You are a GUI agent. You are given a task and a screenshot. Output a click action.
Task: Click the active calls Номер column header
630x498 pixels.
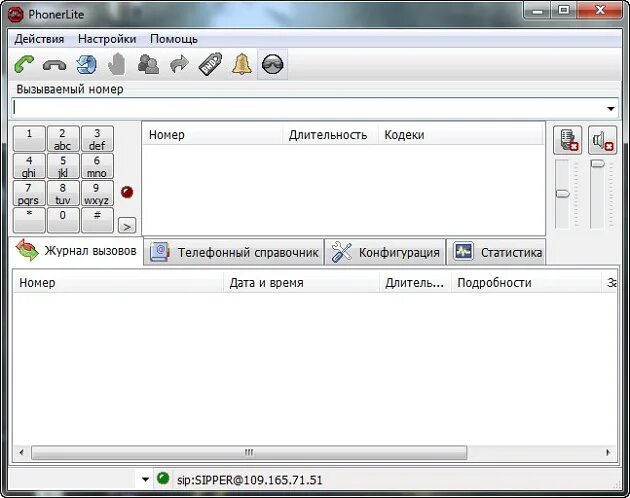[213, 135]
